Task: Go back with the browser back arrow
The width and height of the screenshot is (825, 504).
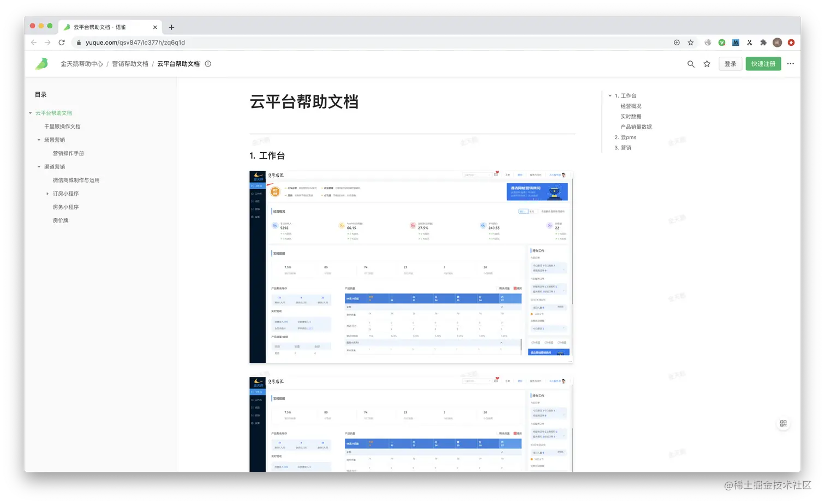Action: pyautogui.click(x=34, y=43)
